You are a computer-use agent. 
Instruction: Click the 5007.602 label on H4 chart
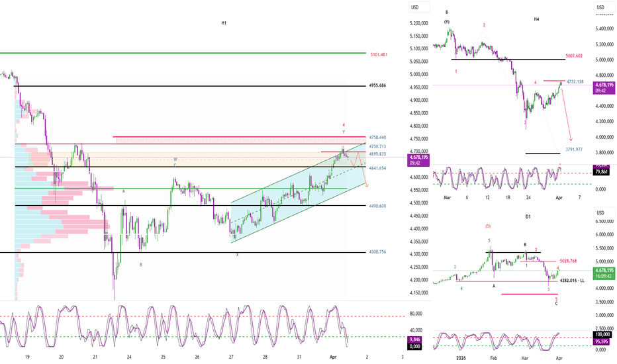point(574,56)
